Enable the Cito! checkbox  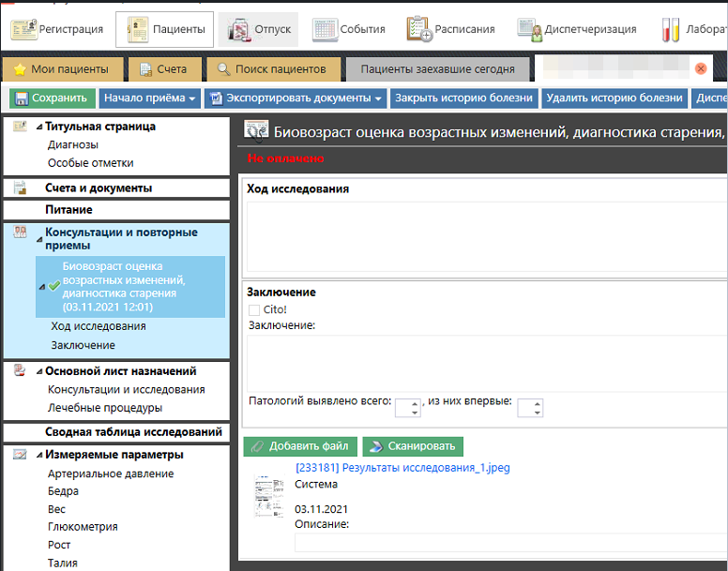pyautogui.click(x=254, y=309)
